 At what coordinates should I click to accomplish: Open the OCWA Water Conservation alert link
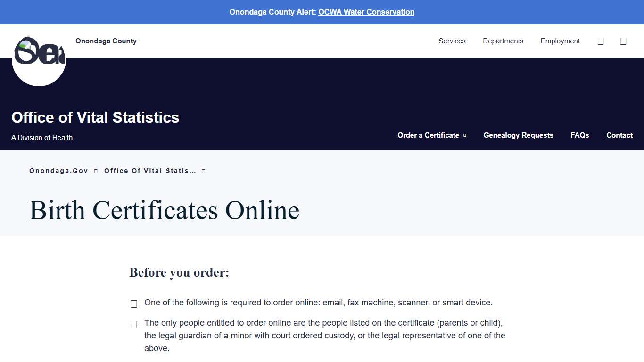pyautogui.click(x=366, y=12)
